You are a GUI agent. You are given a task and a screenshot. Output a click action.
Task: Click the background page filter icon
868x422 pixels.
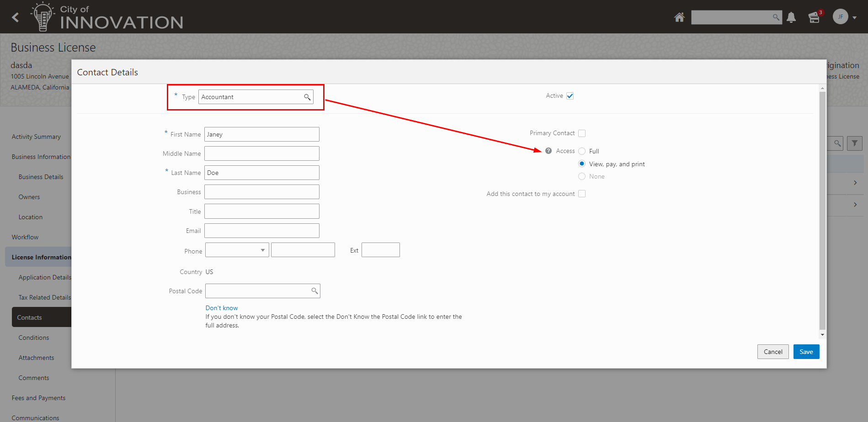[854, 143]
